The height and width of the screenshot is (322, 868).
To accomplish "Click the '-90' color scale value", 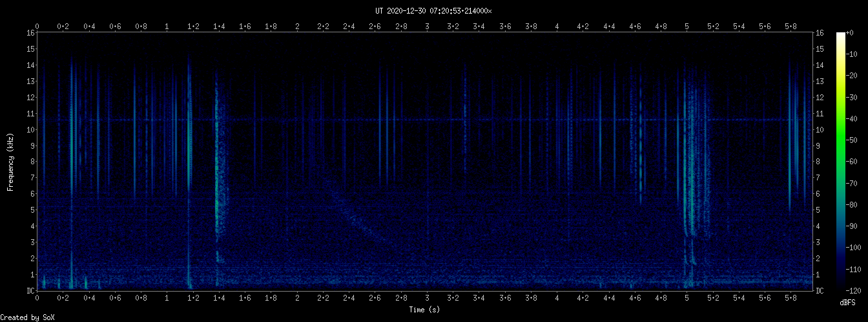I will click(x=851, y=226).
